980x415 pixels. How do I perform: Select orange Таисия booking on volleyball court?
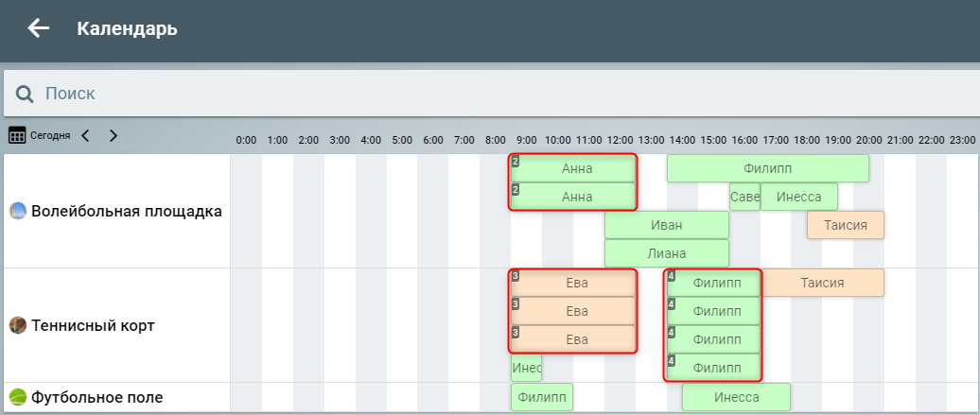[845, 225]
